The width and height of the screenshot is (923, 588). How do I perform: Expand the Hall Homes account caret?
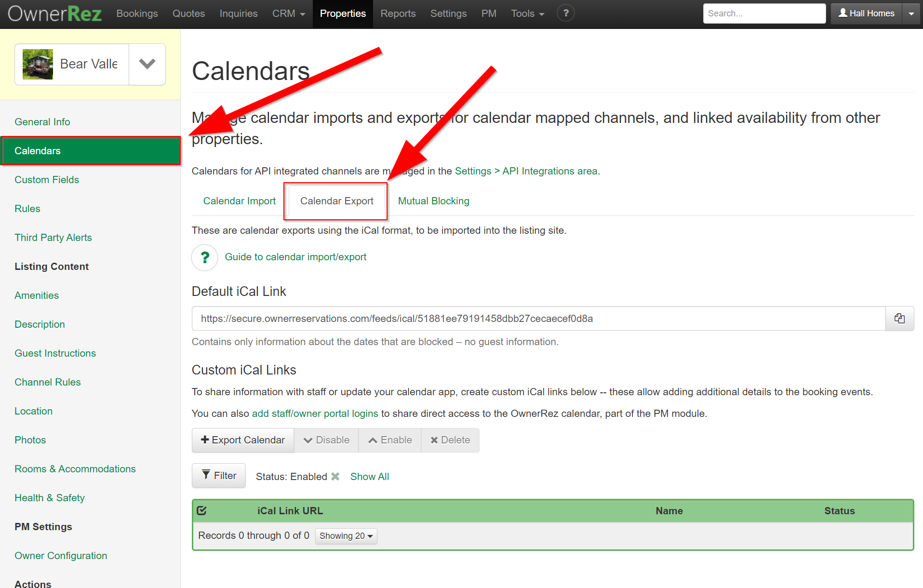point(911,13)
